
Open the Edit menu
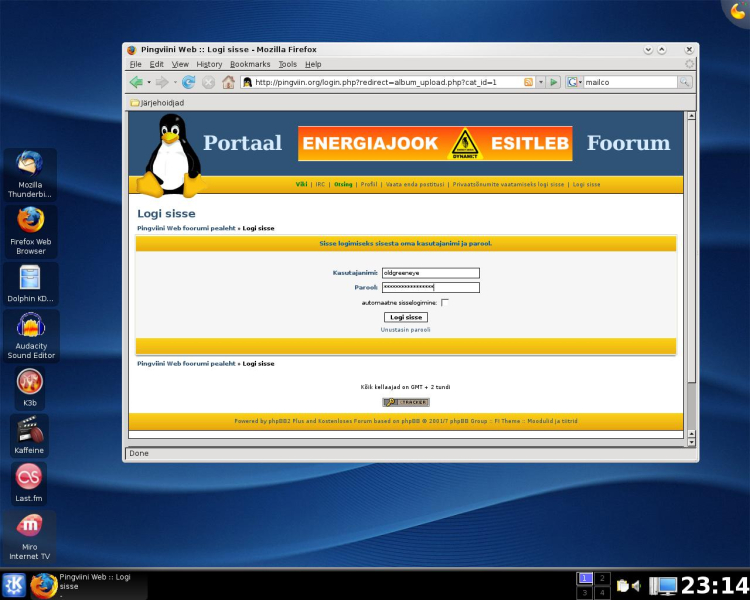(156, 64)
